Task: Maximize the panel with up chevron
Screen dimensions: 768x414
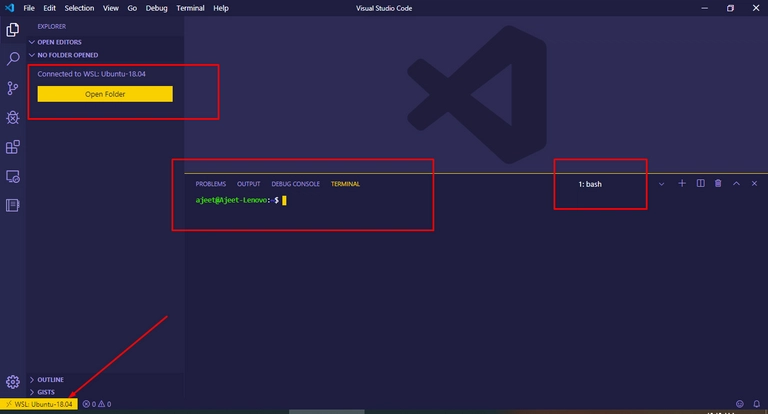Action: click(x=736, y=183)
